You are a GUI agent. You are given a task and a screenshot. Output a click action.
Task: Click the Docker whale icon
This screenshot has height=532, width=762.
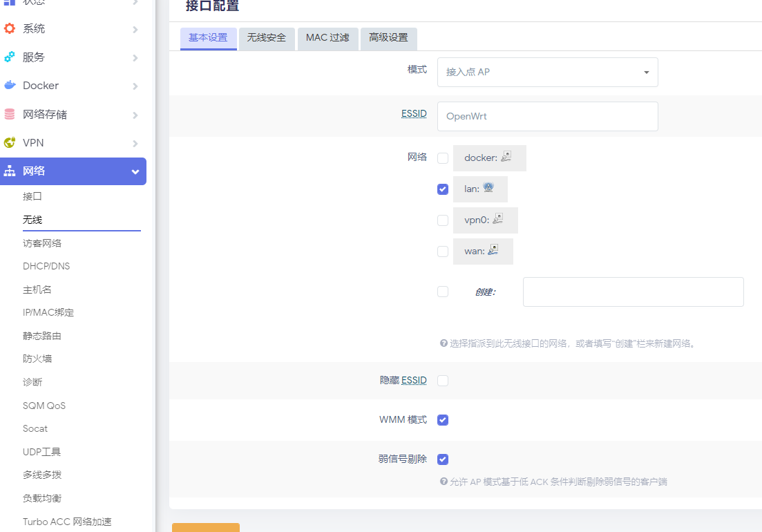(10, 86)
